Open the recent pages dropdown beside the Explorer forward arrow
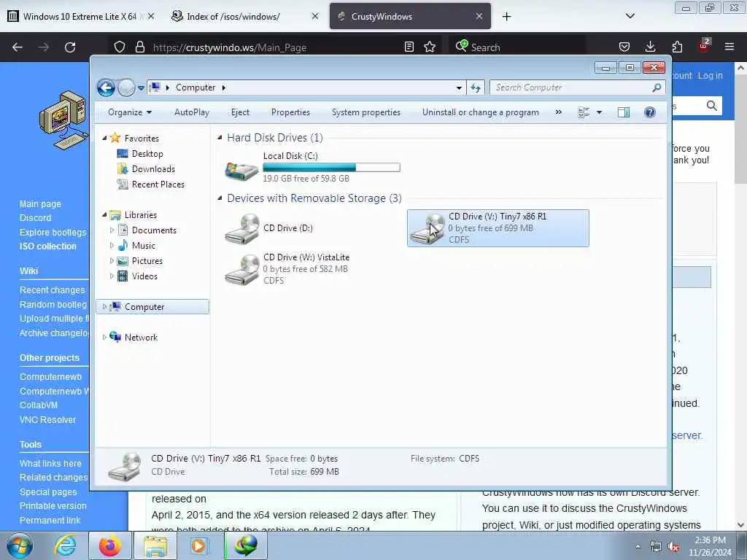This screenshot has width=747, height=560. pos(141,87)
